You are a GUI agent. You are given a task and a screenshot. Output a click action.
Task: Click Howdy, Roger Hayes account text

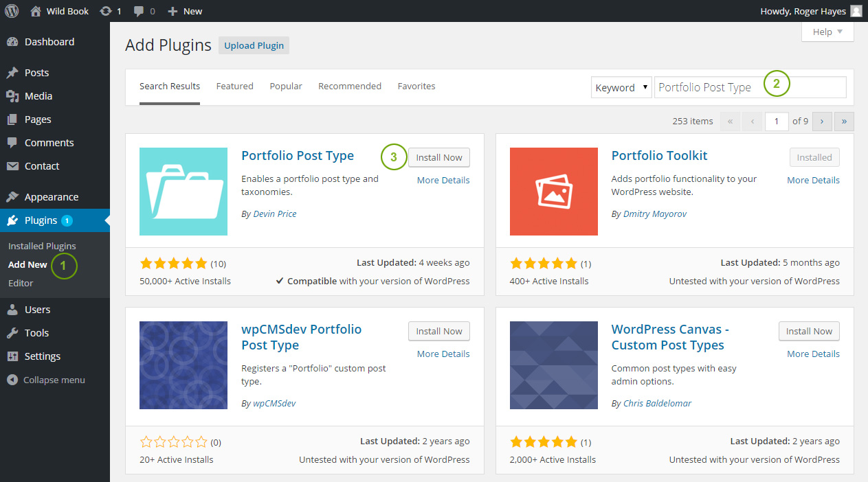(x=803, y=11)
